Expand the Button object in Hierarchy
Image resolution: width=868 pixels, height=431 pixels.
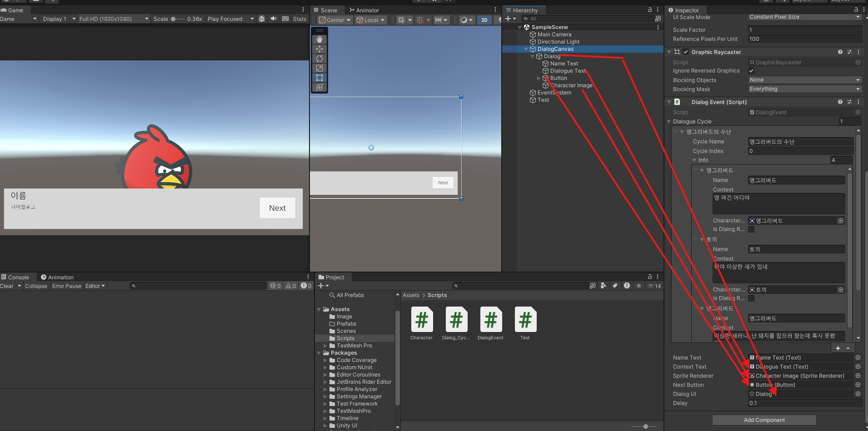[x=539, y=78]
